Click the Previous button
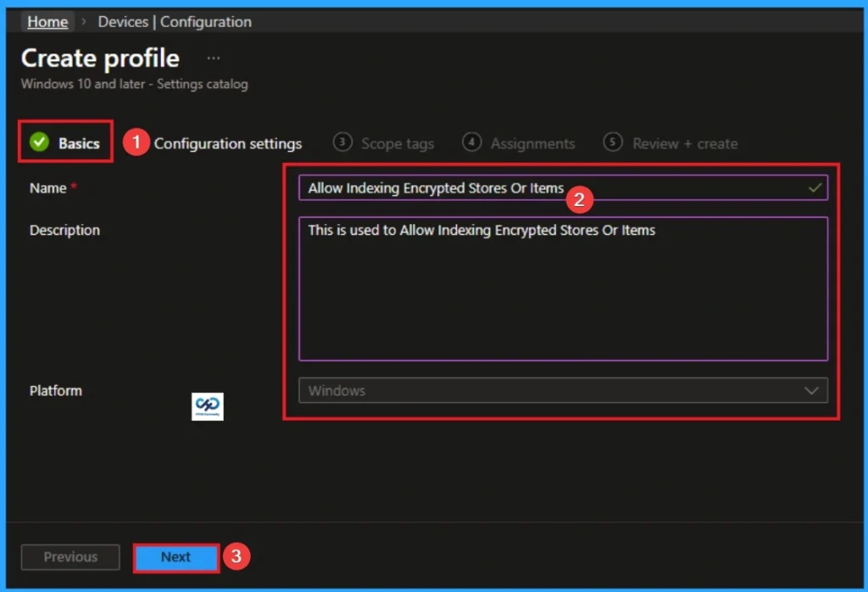 click(x=70, y=557)
